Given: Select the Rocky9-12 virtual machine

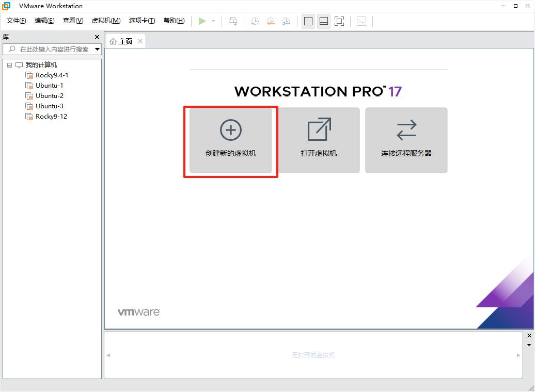Looking at the screenshot, I should [51, 117].
